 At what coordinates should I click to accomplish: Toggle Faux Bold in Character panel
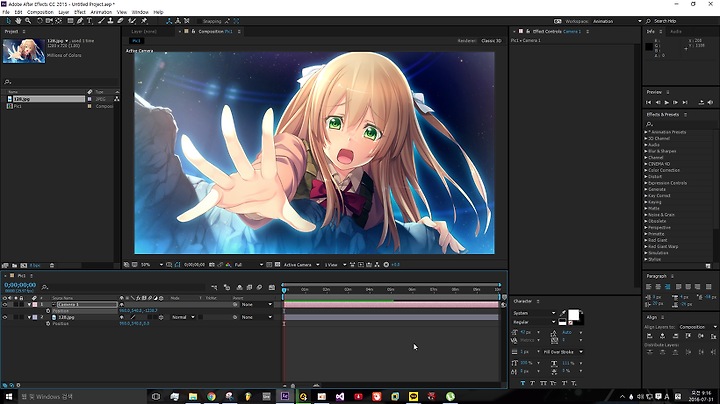pyautogui.click(x=523, y=383)
